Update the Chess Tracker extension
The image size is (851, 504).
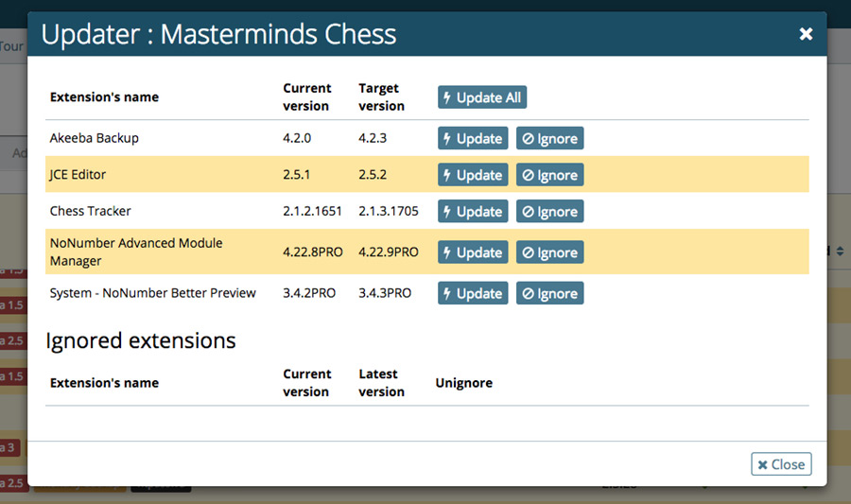(473, 211)
